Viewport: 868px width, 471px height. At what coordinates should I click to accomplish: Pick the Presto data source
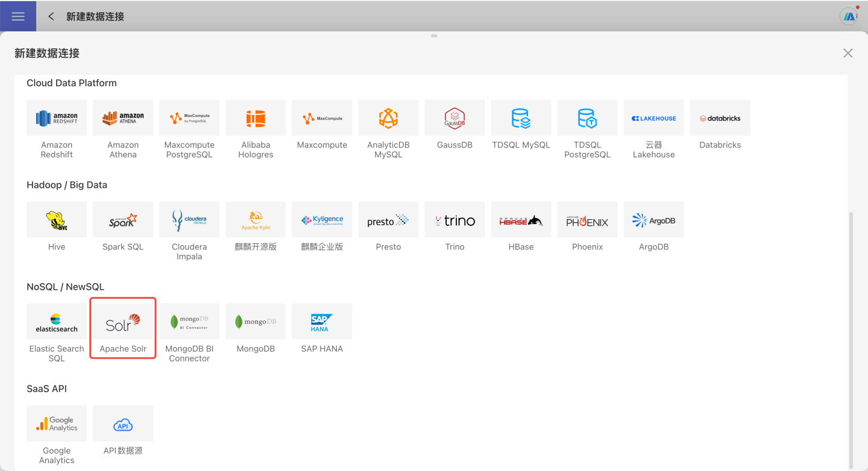388,220
